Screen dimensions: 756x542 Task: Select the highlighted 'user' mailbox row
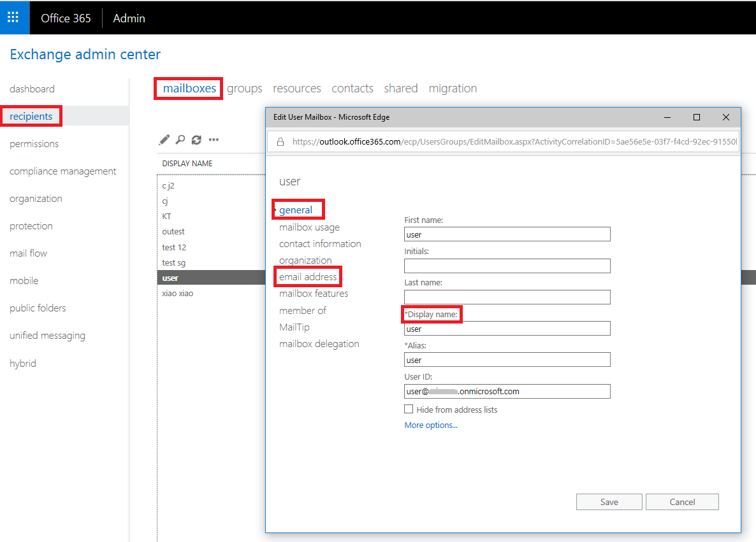(x=211, y=278)
